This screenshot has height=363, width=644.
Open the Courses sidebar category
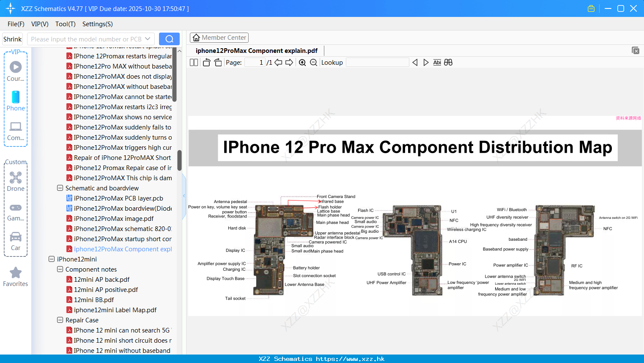click(x=16, y=71)
